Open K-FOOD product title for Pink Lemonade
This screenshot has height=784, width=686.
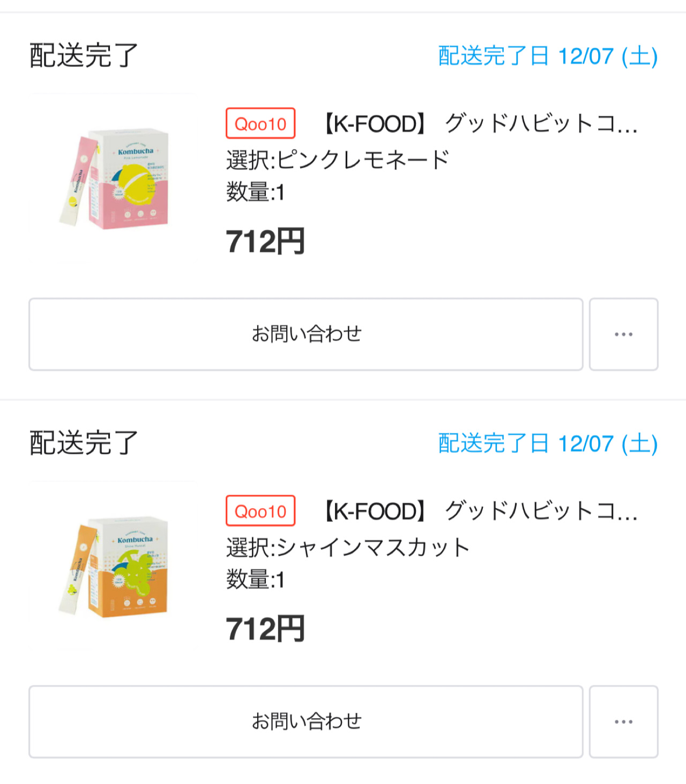coord(480,124)
